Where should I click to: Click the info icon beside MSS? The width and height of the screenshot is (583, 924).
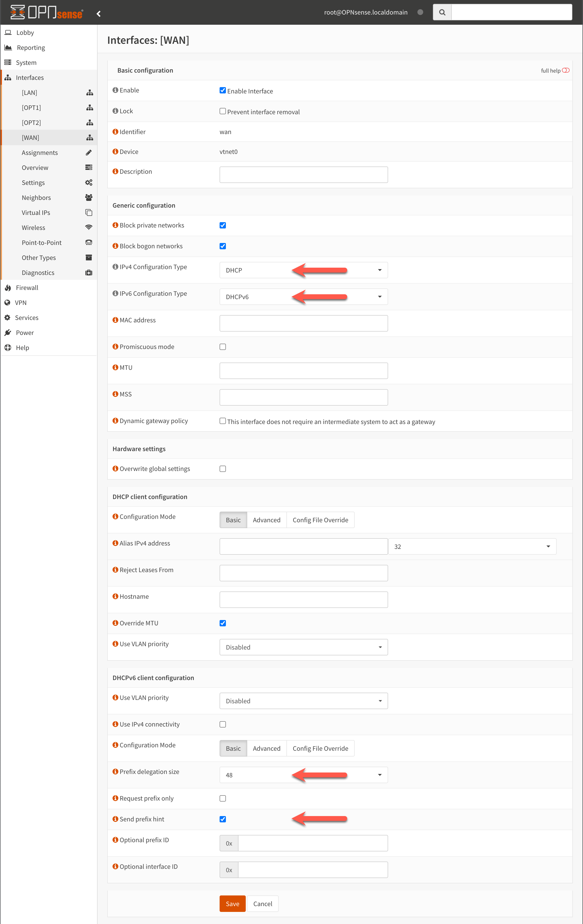[115, 394]
